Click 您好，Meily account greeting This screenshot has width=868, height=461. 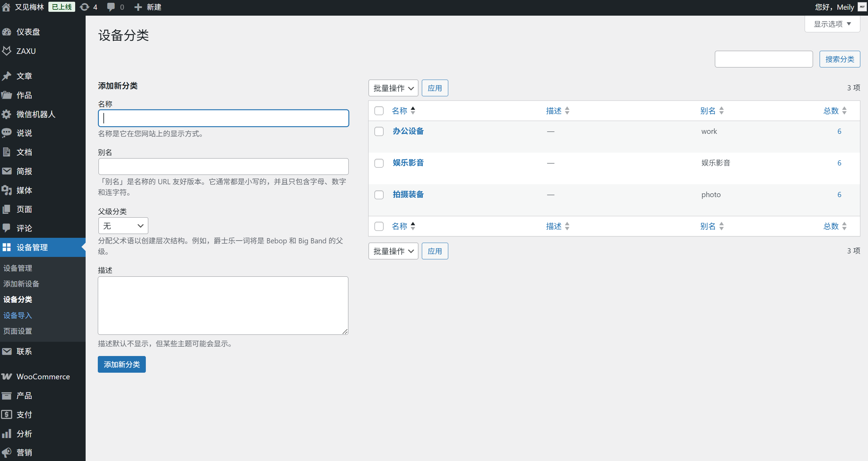click(834, 7)
